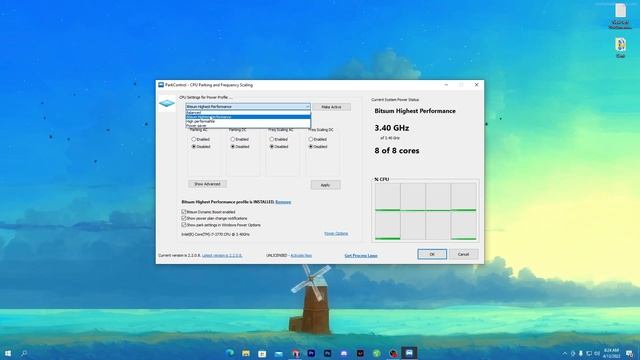This screenshot has width=640, height=360.
Task: Open the Get Process Lasso link
Action: (361, 256)
